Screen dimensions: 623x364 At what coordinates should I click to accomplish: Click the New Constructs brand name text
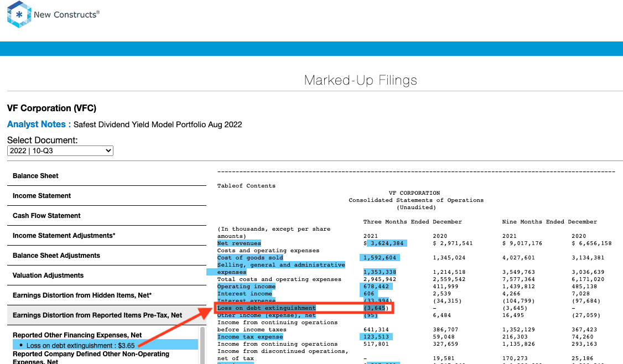pos(66,15)
